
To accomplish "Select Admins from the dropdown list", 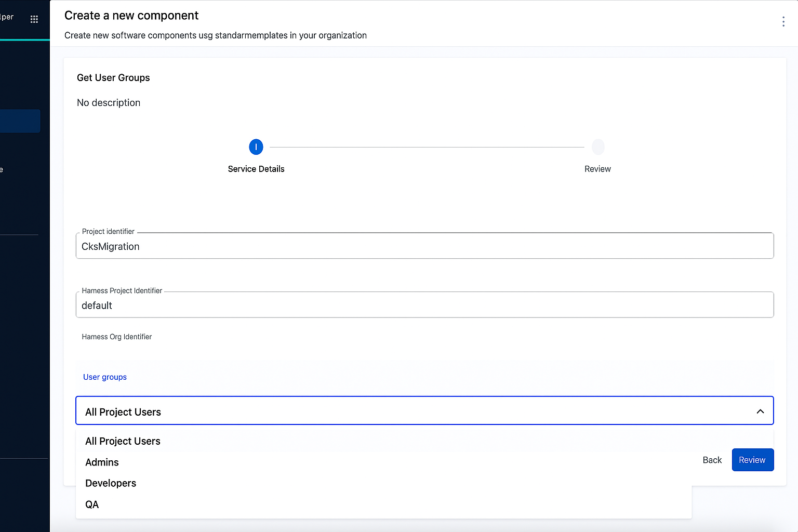I will pyautogui.click(x=102, y=462).
